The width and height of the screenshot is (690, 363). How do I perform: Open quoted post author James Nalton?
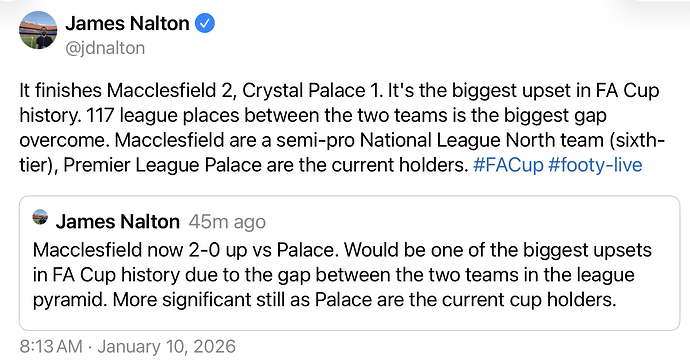(x=117, y=222)
